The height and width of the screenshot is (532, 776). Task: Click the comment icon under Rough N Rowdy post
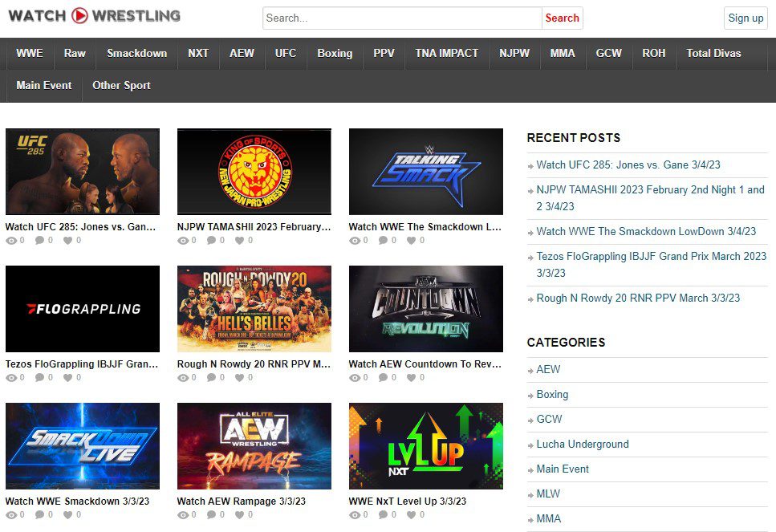click(211, 377)
